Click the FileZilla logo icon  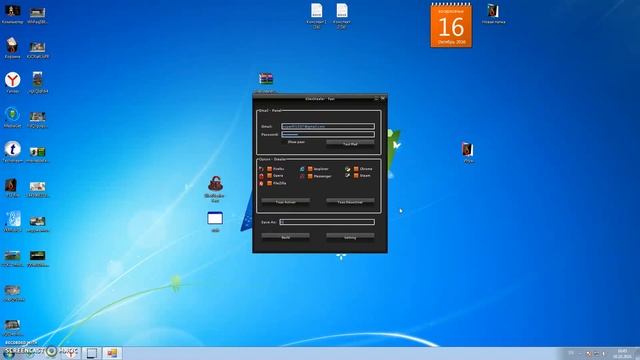pos(261,184)
